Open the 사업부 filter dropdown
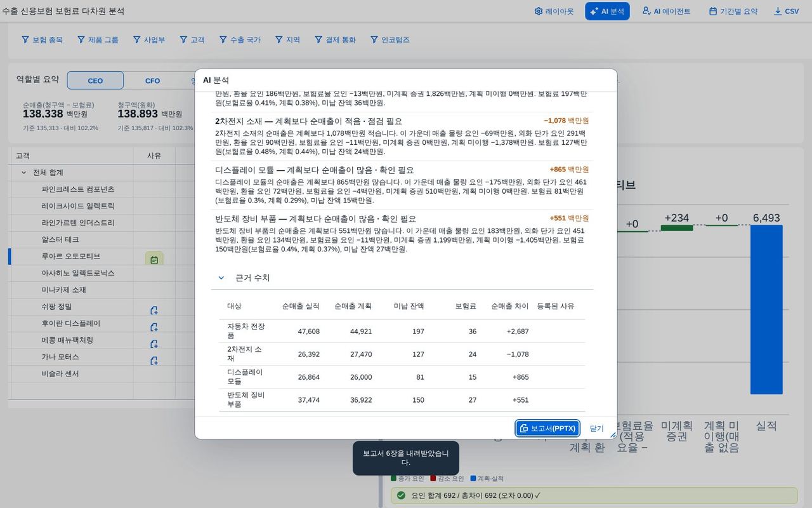 [x=149, y=39]
